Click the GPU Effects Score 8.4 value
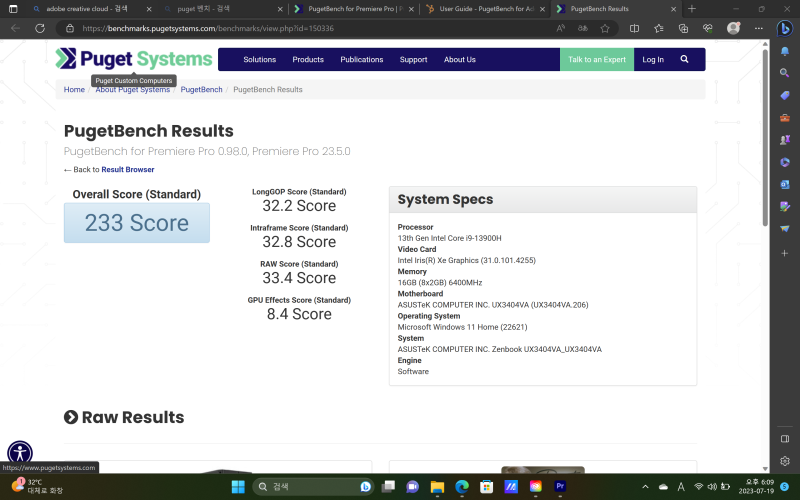800x500 pixels. (x=299, y=314)
